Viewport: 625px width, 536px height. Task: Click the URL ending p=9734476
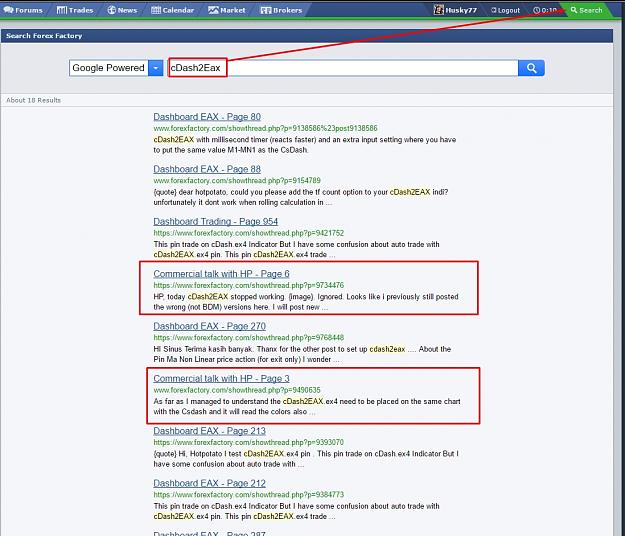[x=248, y=285]
